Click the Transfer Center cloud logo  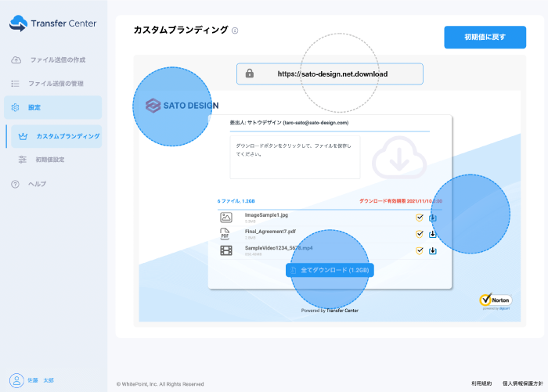pyautogui.click(x=18, y=23)
